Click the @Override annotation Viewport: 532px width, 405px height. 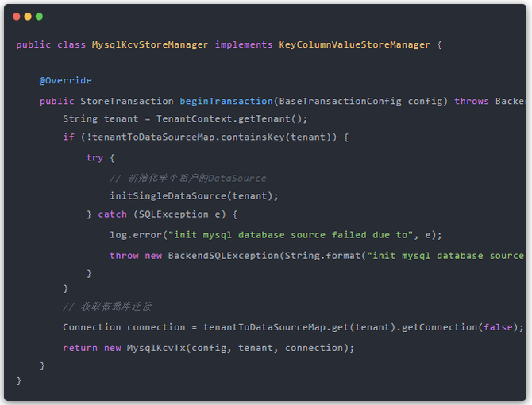[x=65, y=81]
